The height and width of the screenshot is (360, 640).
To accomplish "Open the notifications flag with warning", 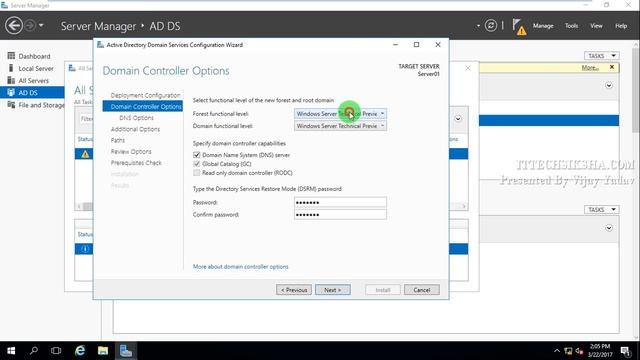I will click(519, 27).
